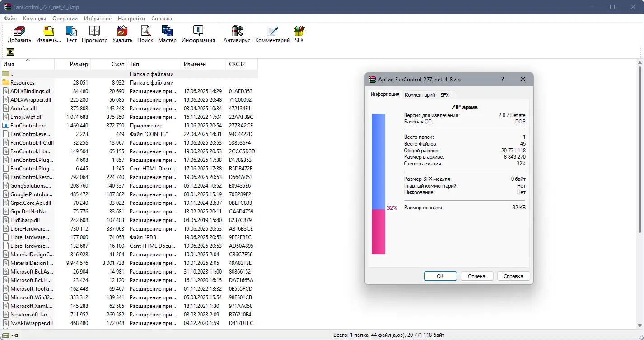Run the Тест archive tool
This screenshot has height=340, width=644.
pos(71,34)
